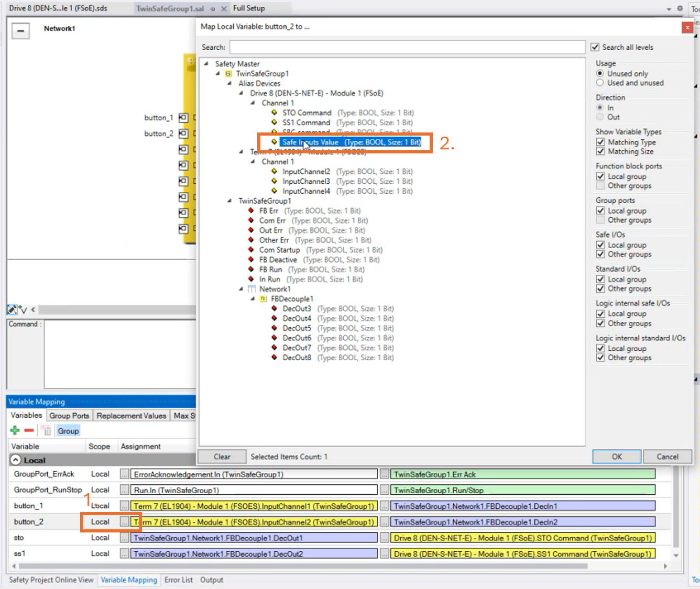Screen dimensions: 700x589
Task: Open the Error List tab at the bottom
Action: [179, 580]
